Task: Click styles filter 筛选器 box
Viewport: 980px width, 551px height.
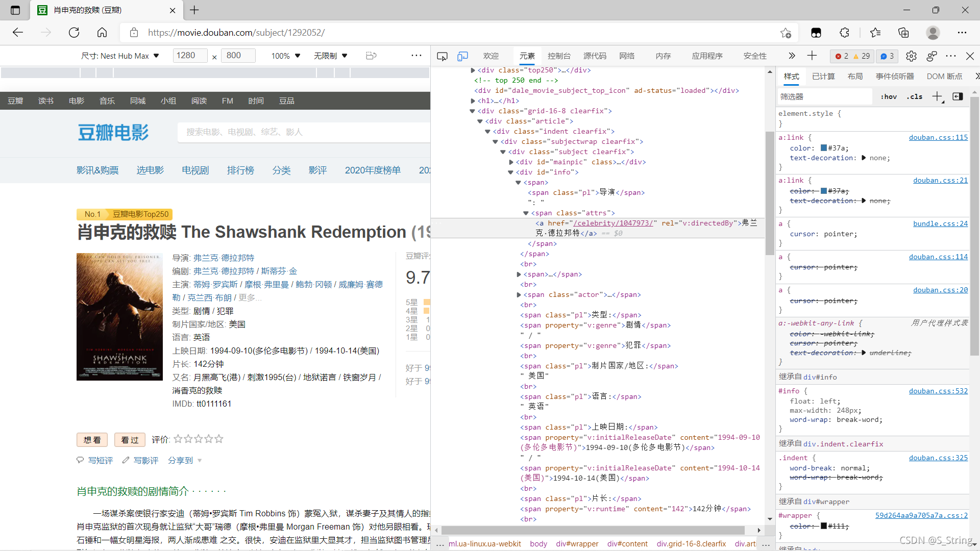Action: [x=824, y=96]
